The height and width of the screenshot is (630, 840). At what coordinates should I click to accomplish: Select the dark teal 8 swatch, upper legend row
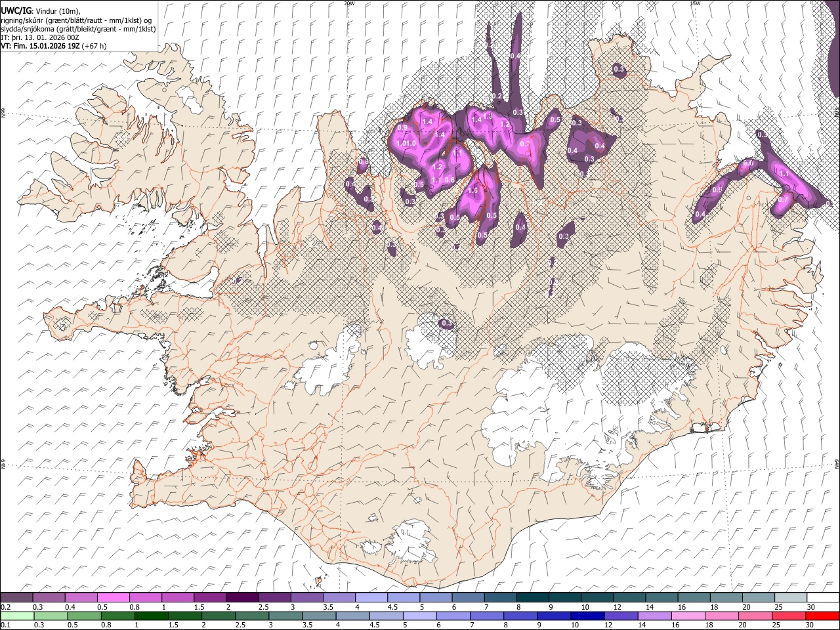click(532, 598)
